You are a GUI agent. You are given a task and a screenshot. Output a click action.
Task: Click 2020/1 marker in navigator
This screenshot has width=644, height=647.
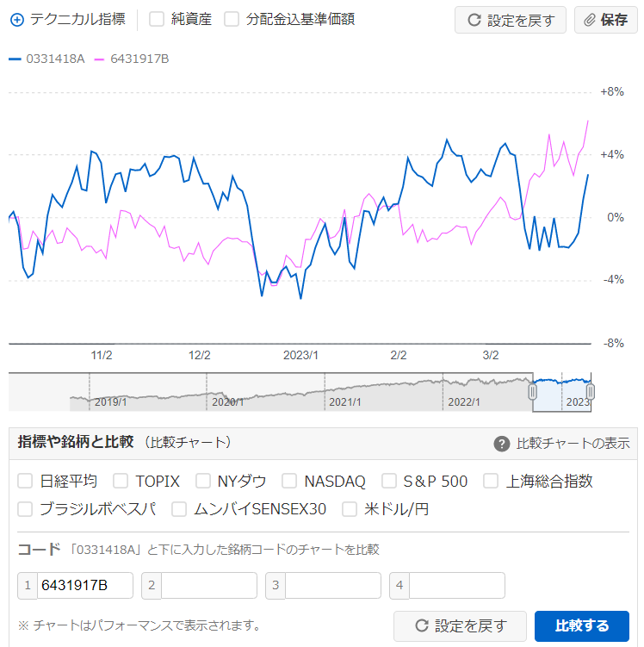tap(227, 402)
